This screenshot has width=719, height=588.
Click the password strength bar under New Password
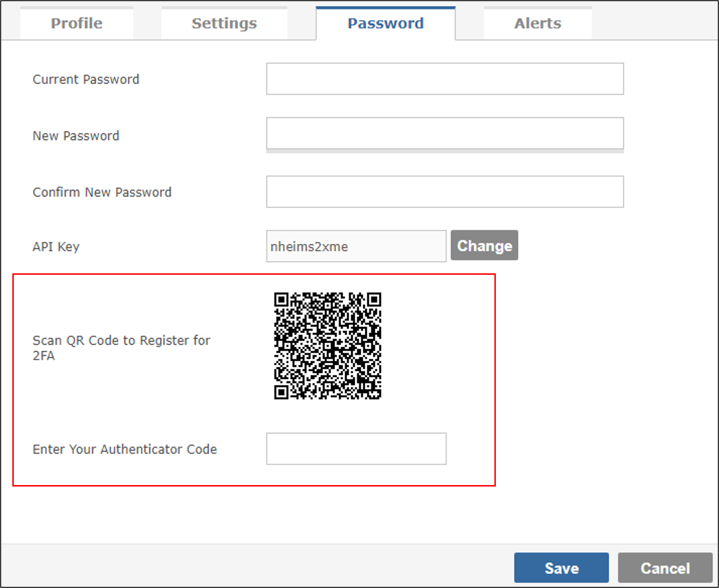(445, 151)
